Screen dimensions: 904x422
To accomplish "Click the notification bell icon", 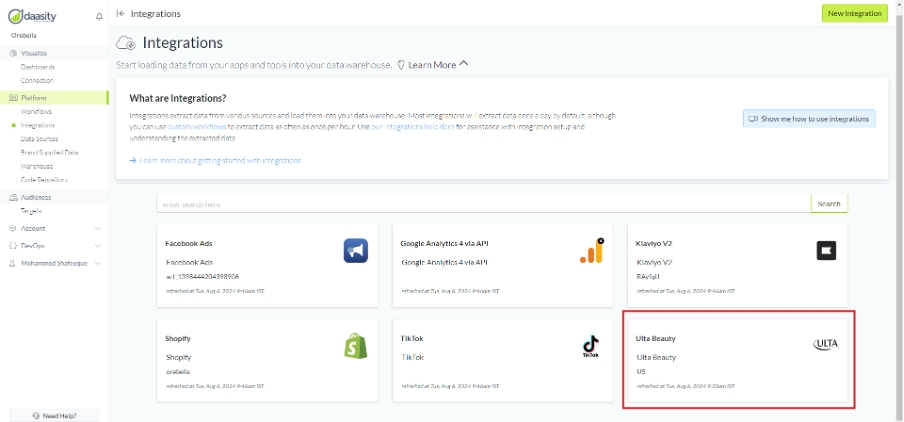I will pos(99,16).
